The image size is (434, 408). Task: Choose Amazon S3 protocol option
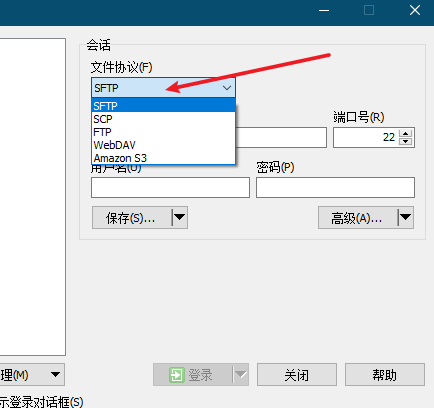[163, 158]
